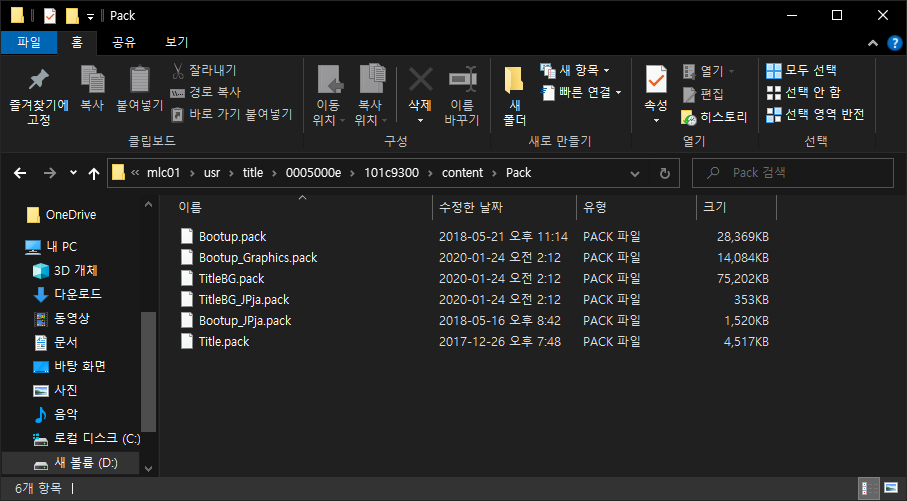Click the 속성 (Properties) checkmark icon
Screen dimensions: 907x501
(656, 80)
